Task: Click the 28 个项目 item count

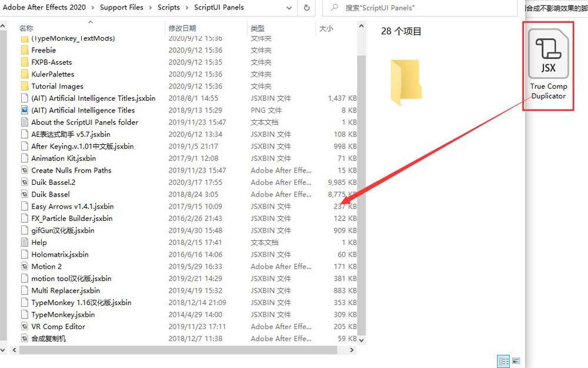Action: (x=401, y=31)
